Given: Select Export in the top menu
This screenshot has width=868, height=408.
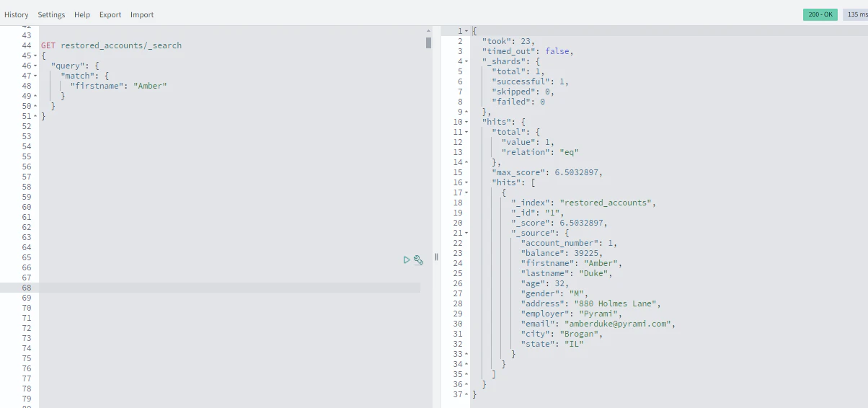Looking at the screenshot, I should point(110,14).
